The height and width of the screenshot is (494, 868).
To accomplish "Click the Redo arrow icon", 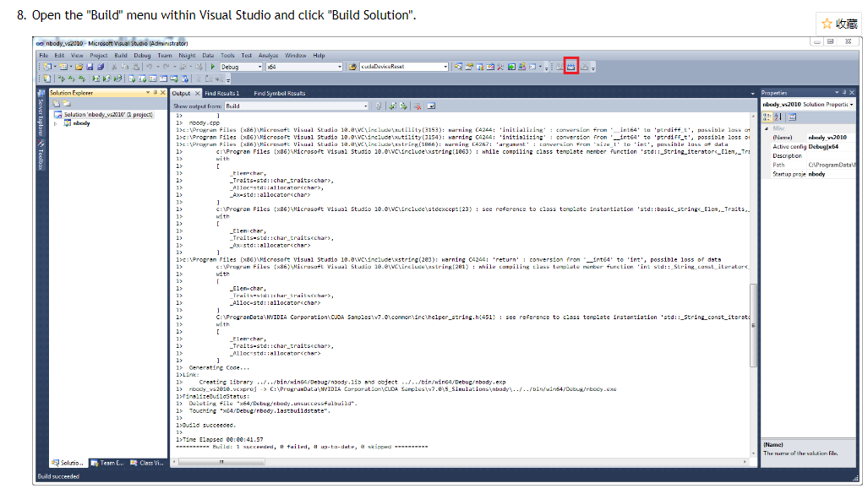I will click(166, 67).
